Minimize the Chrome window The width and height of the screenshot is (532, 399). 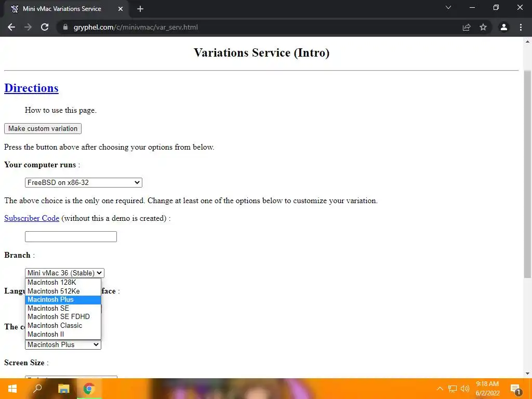click(472, 7)
